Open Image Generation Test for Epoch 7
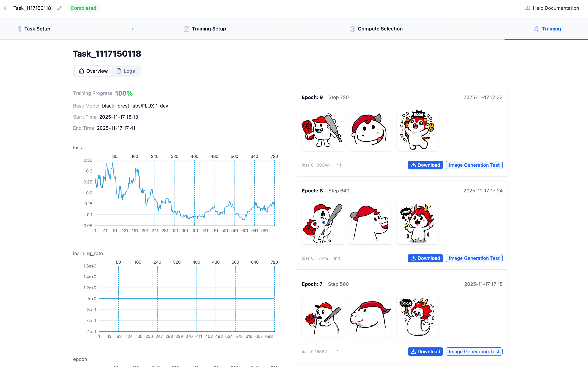This screenshot has height=367, width=588. click(x=474, y=352)
